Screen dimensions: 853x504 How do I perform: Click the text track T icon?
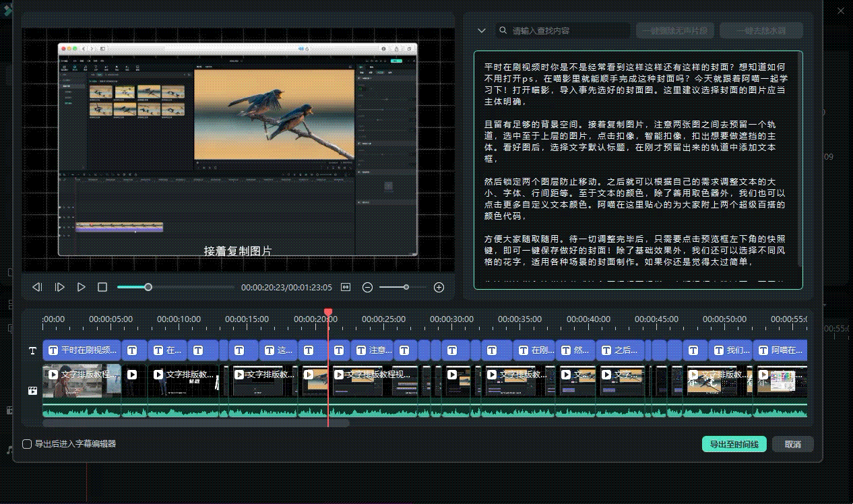point(32,350)
